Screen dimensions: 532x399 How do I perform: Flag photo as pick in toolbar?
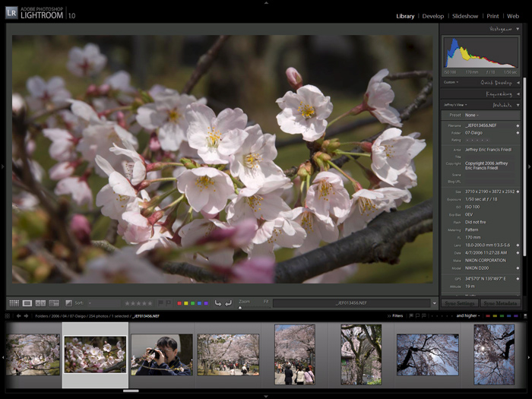pos(161,303)
